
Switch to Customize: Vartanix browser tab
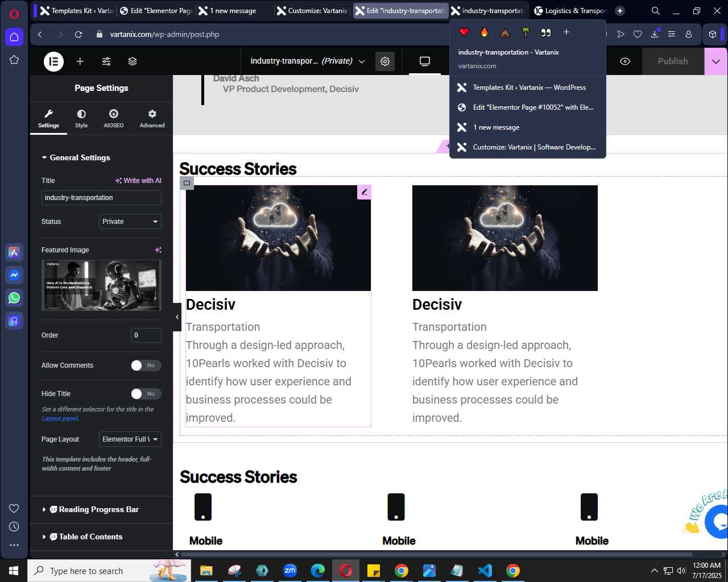coord(312,11)
